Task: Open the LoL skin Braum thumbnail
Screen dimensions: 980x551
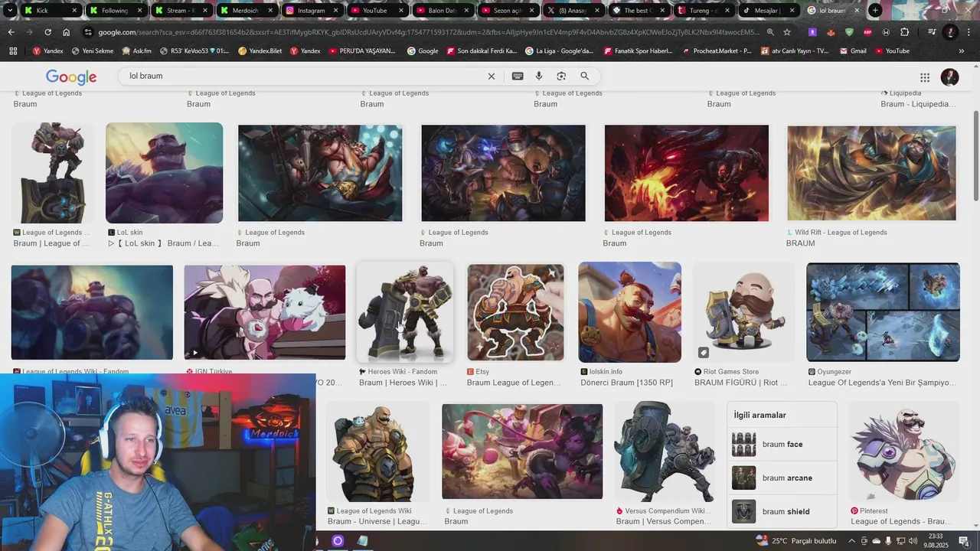Action: (x=164, y=173)
